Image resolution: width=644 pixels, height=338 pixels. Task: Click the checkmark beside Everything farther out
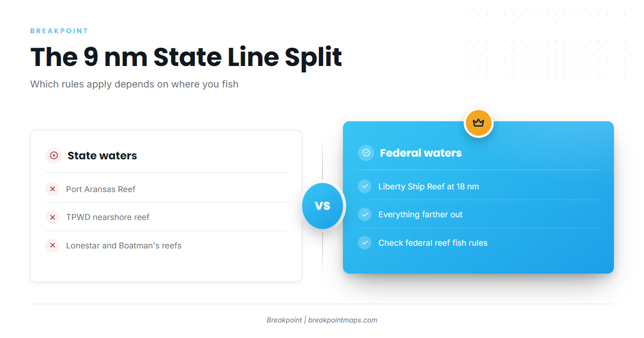click(x=365, y=215)
